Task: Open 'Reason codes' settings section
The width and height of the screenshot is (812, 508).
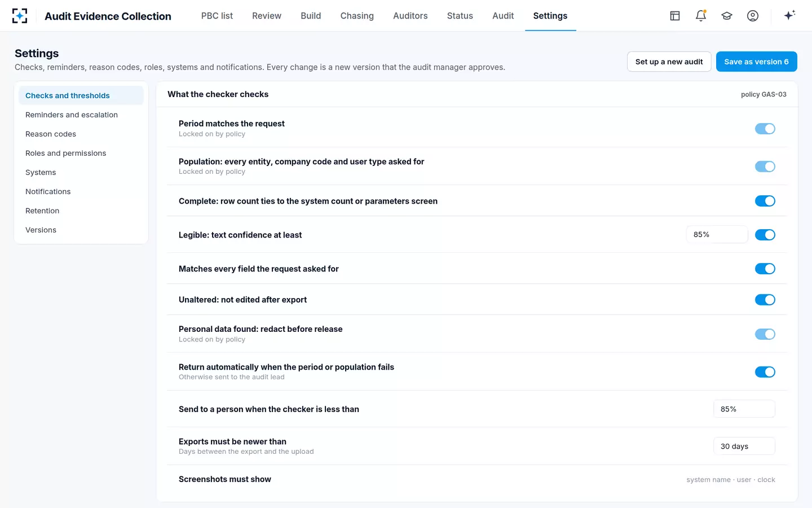Action: pos(81,134)
